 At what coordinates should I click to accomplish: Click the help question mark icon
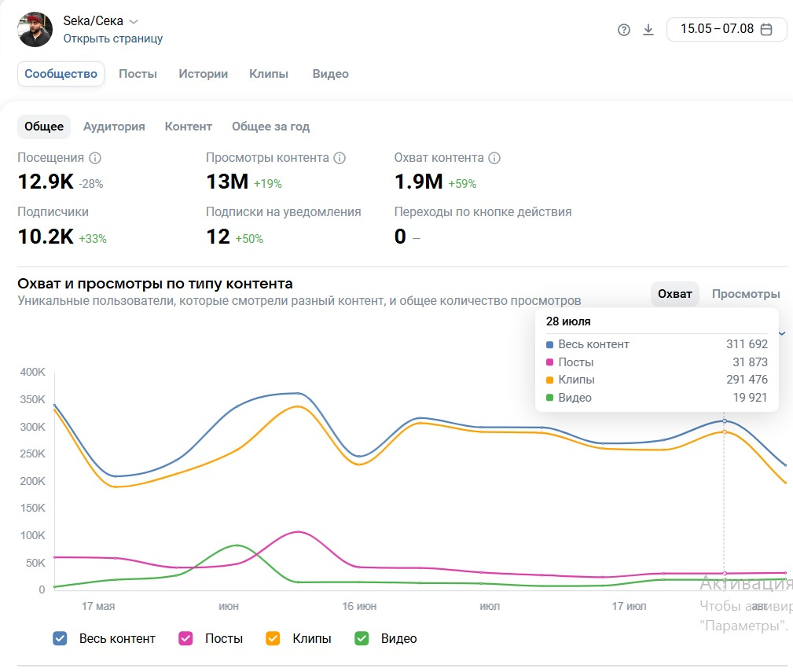tap(624, 30)
